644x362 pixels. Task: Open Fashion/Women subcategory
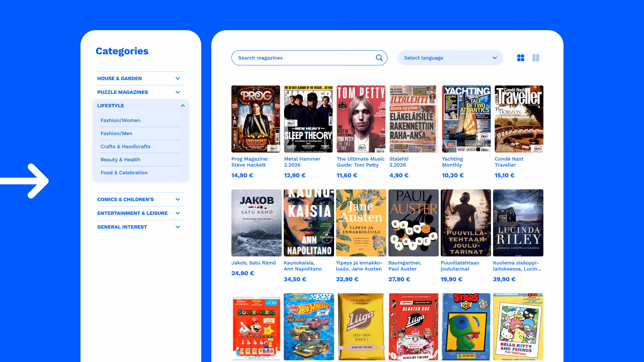[x=120, y=120]
